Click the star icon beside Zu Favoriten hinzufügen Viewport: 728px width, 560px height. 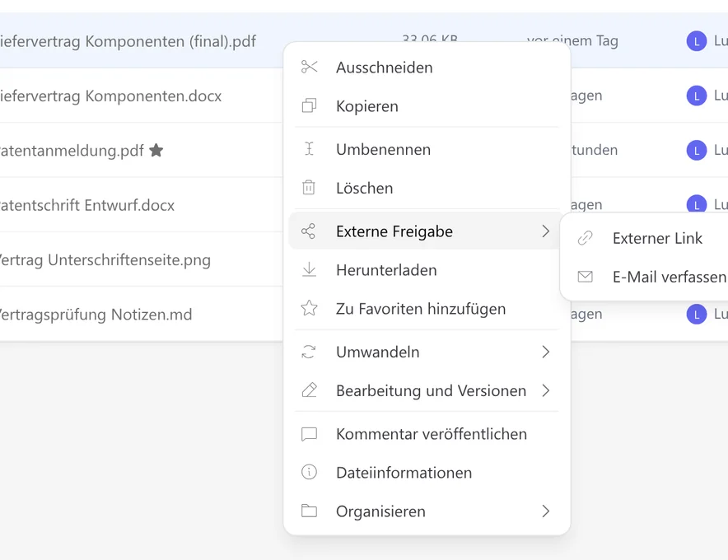click(309, 308)
